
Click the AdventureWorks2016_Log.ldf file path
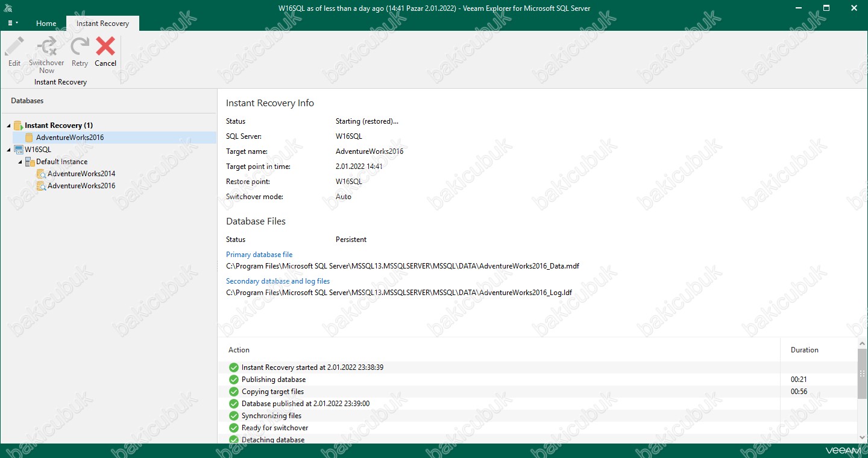point(399,293)
